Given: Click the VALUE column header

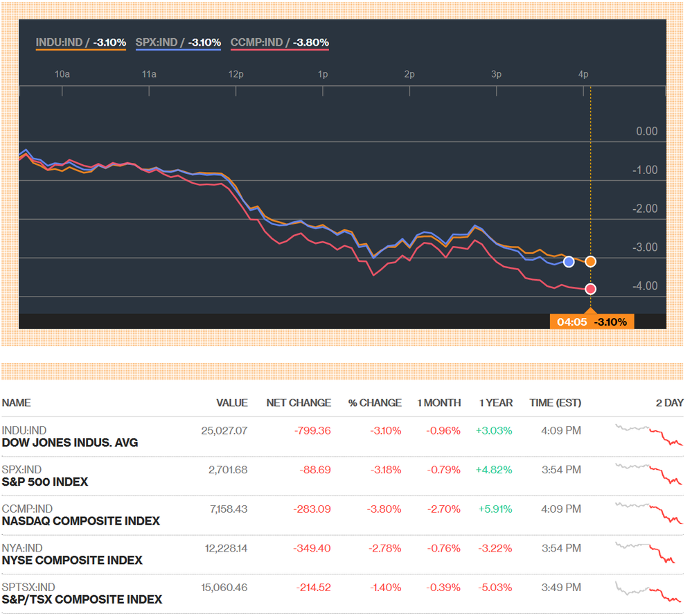Looking at the screenshot, I should (x=231, y=403).
